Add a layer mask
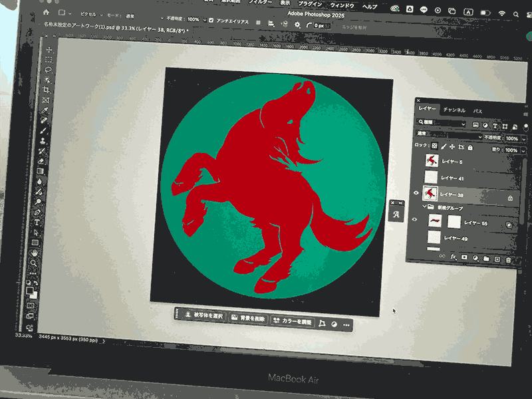 [464, 257]
